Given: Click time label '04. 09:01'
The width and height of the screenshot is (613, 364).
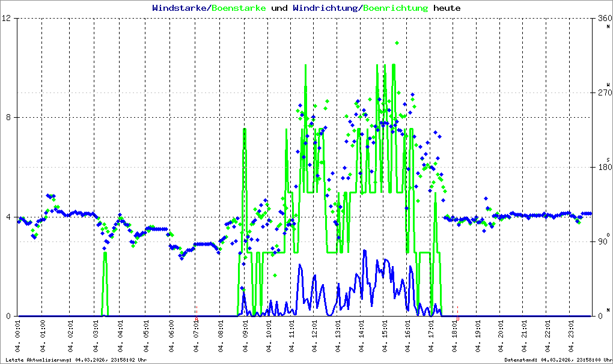Looking at the screenshot, I should [245, 336].
